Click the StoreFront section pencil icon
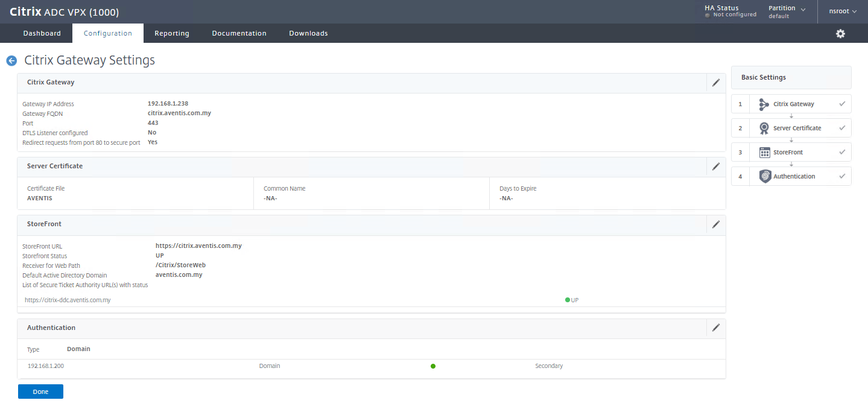This screenshot has width=868, height=406. click(x=715, y=224)
